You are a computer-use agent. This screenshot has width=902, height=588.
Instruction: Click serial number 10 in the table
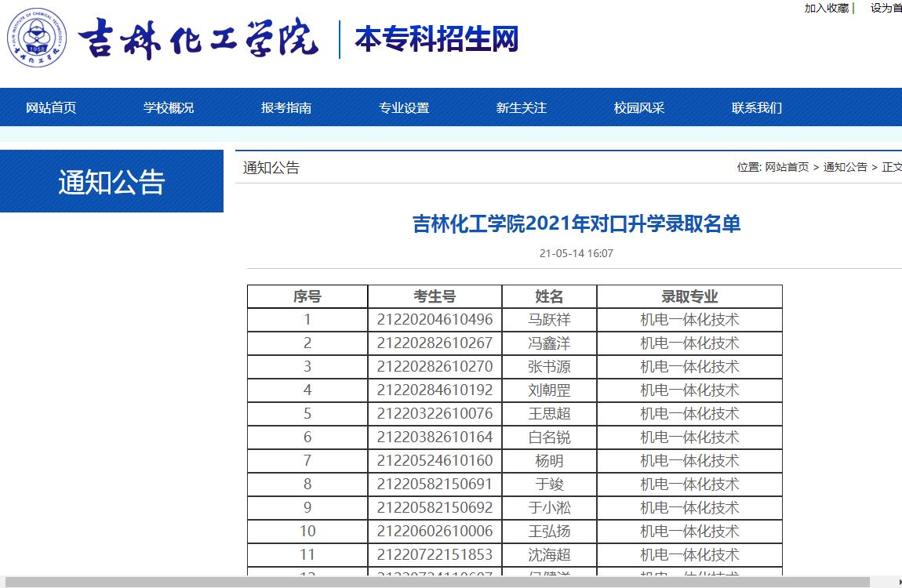[307, 532]
